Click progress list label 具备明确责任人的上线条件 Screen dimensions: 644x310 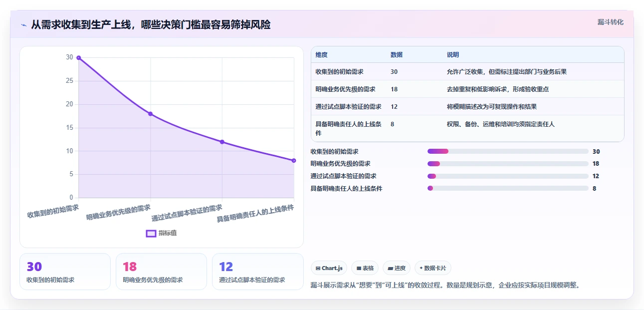click(x=347, y=189)
